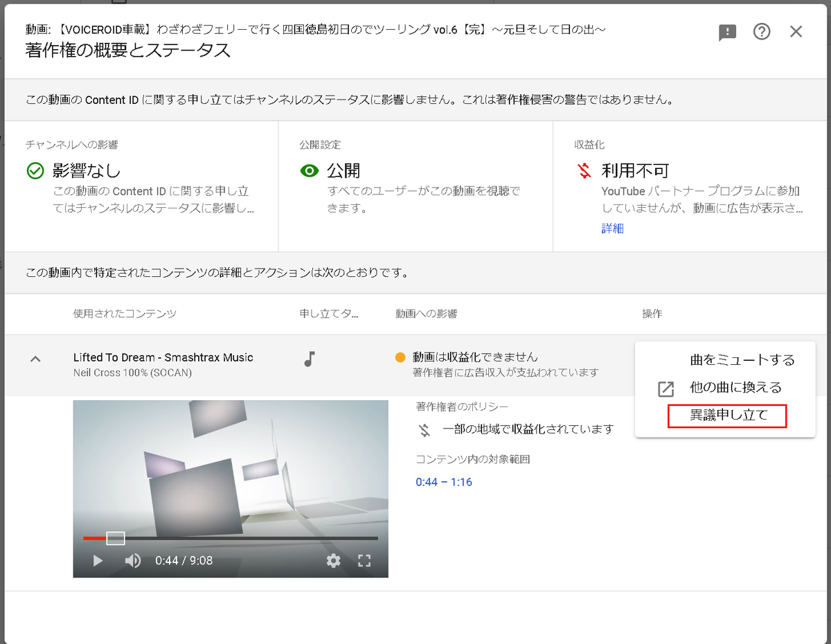Click music note claim type icon
831x644 pixels.
point(310,359)
